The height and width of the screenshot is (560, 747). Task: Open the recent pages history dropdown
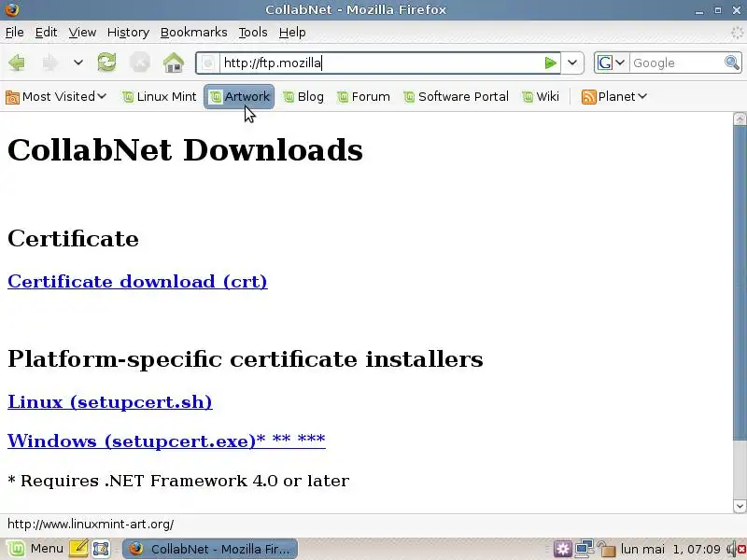(78, 63)
